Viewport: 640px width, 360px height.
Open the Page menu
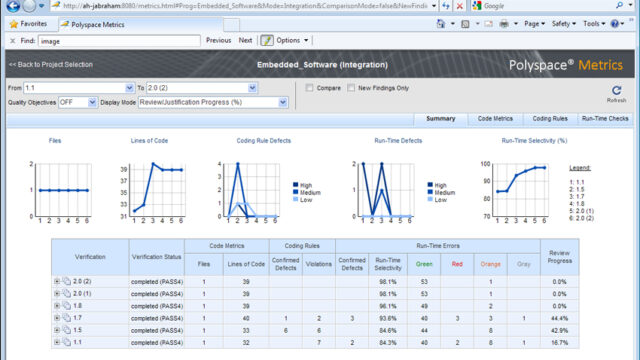[535, 24]
